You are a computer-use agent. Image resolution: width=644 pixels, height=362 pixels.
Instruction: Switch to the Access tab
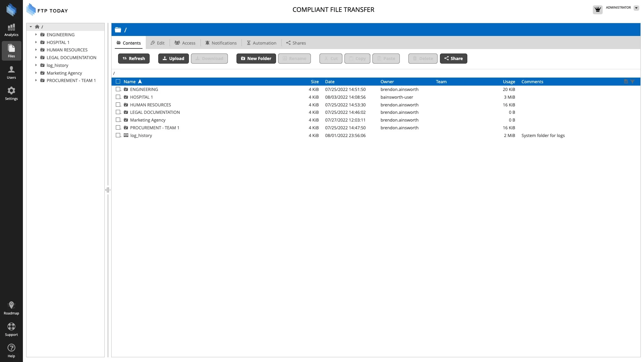[185, 43]
